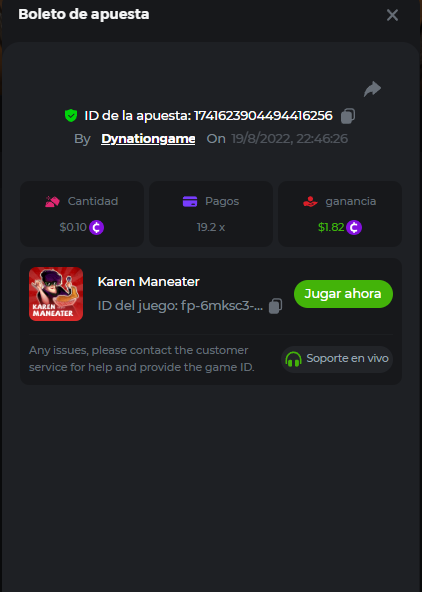
Task: Select the 19.2 x payout value
Action: click(x=211, y=227)
